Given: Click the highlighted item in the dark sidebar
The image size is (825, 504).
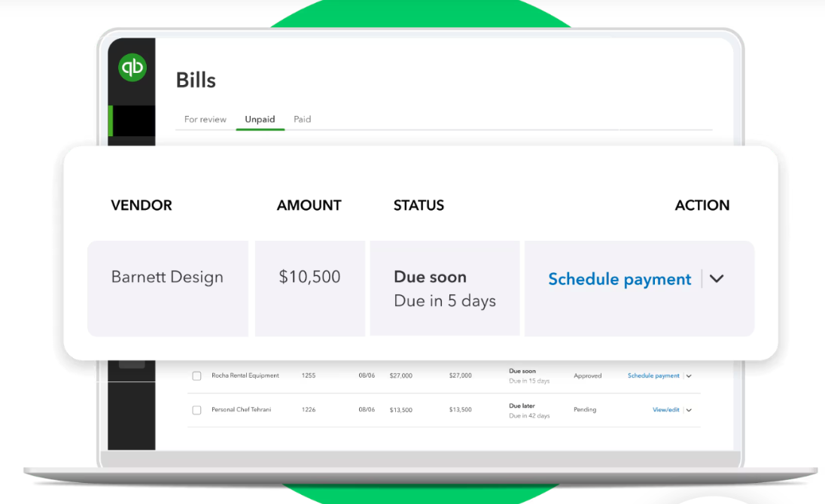Looking at the screenshot, I should click(132, 121).
